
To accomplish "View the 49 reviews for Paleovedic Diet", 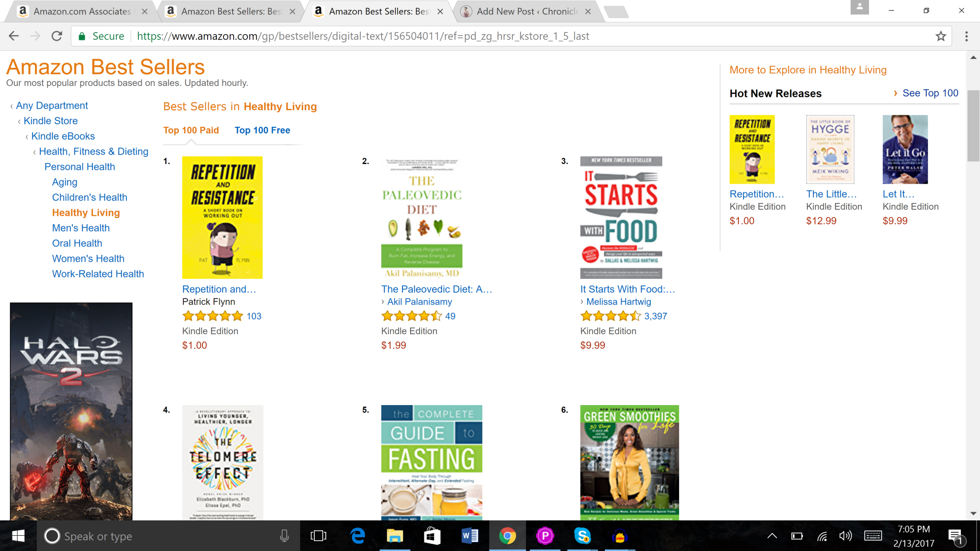I will coord(450,316).
